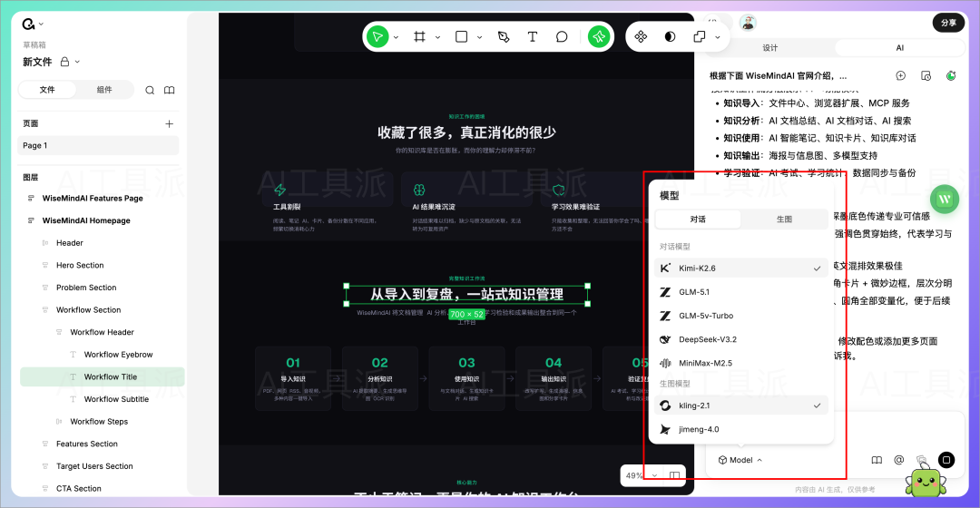This screenshot has width=980, height=508.
Task: Switch to the 设计 tab
Action: click(770, 48)
